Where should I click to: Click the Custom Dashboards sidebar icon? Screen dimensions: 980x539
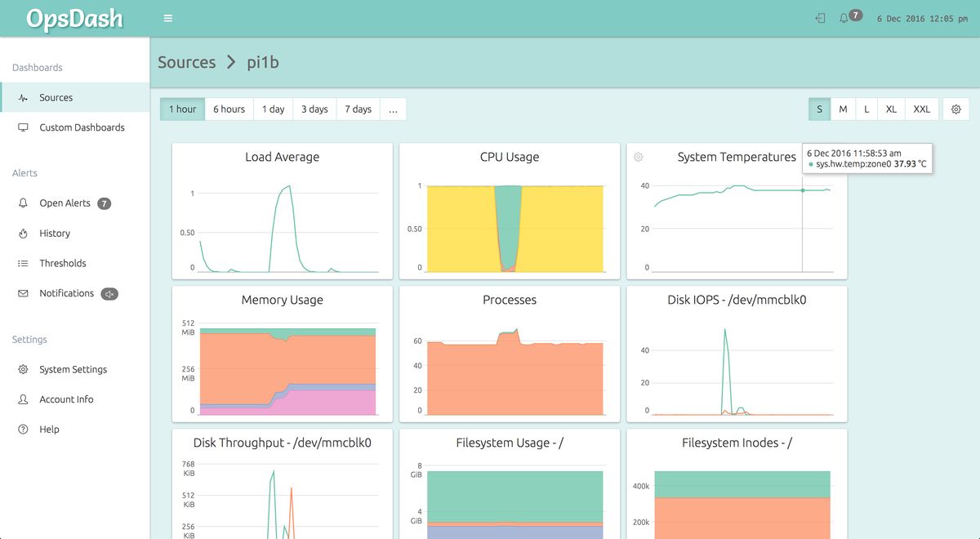tap(23, 127)
